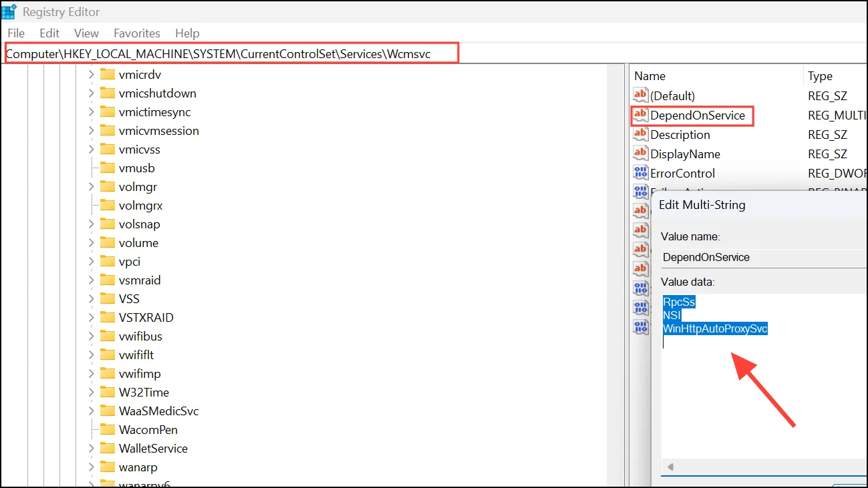Viewport: 868px width, 488px height.
Task: Select the Description value name
Action: tap(680, 134)
